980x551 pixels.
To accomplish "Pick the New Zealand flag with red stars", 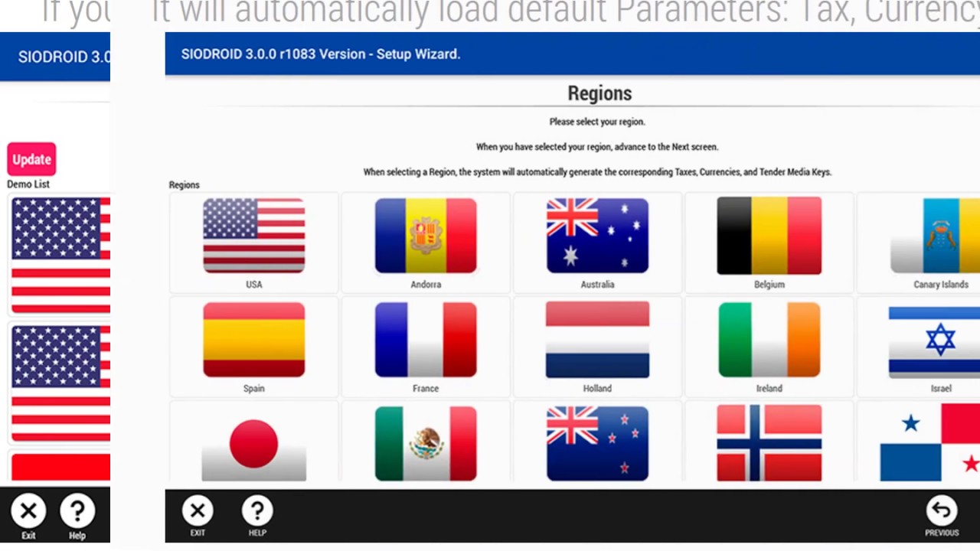I will [597, 444].
